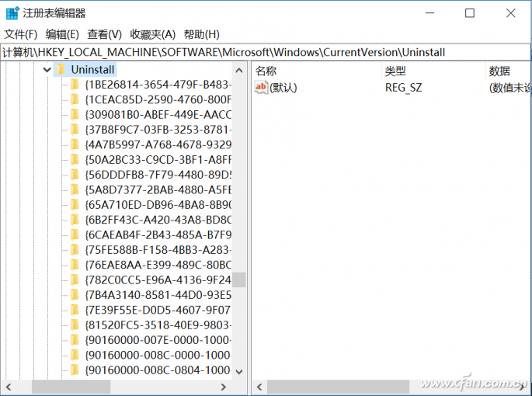Screen dimensions: 532x396
Task: Click folder icon of {7B4A3140-8581-44D0-93E5
Action: tap(75, 294)
